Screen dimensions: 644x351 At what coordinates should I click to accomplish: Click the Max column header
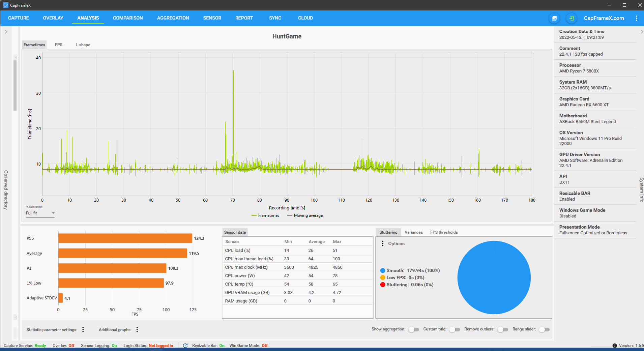pyautogui.click(x=337, y=241)
